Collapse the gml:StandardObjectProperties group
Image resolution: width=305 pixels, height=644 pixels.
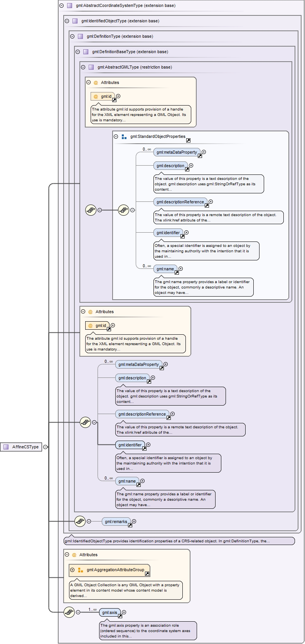(x=116, y=137)
